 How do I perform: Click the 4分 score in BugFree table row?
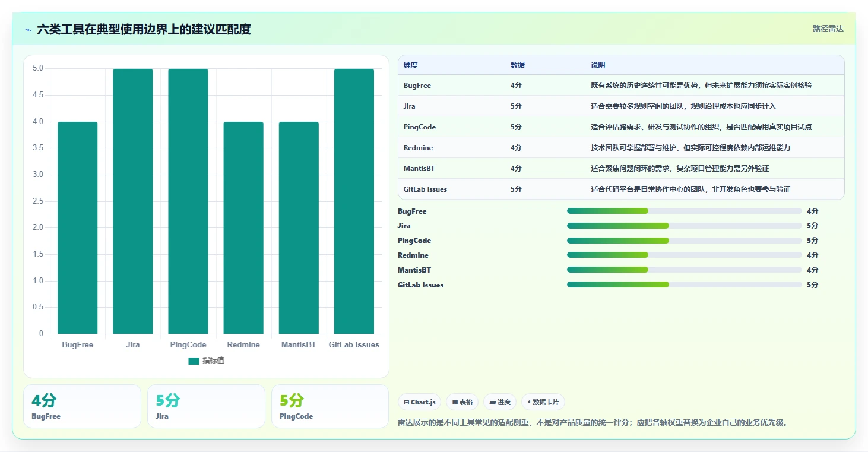point(516,86)
